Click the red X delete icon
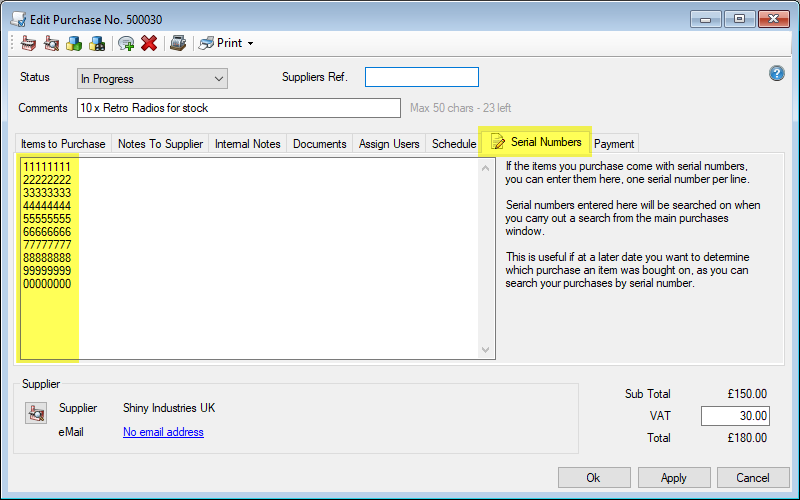The width and height of the screenshot is (800, 500). tap(149, 43)
